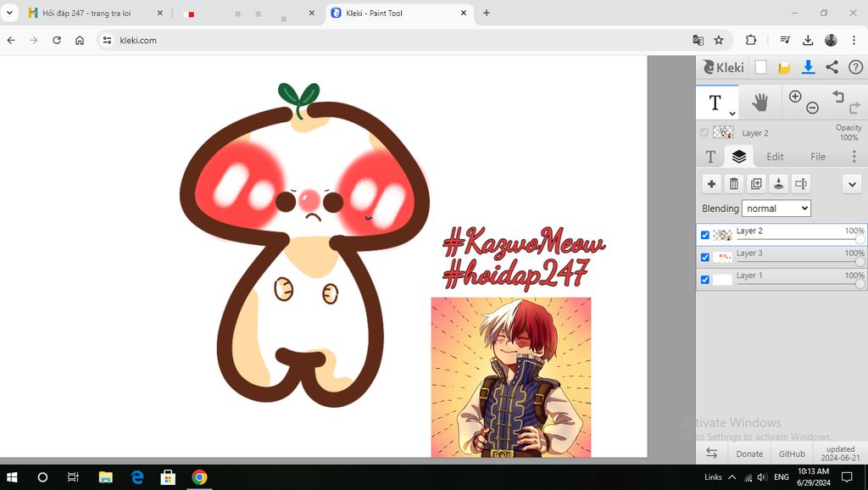Open Windows Start menu
868x490 pixels.
coord(12,477)
